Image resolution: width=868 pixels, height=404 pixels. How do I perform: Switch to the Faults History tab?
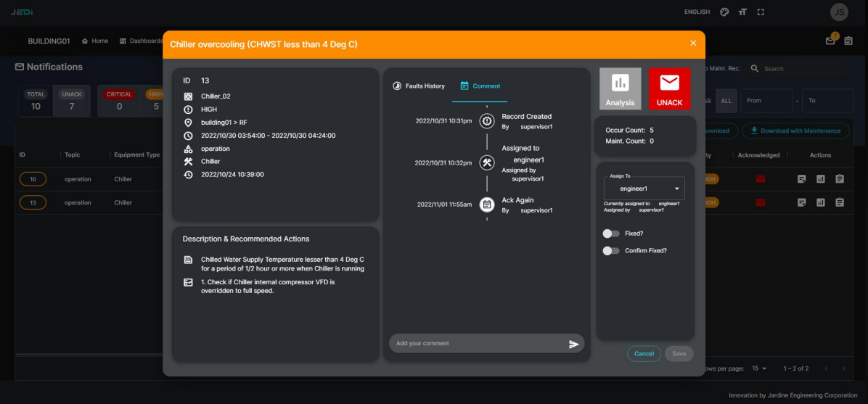[419, 86]
